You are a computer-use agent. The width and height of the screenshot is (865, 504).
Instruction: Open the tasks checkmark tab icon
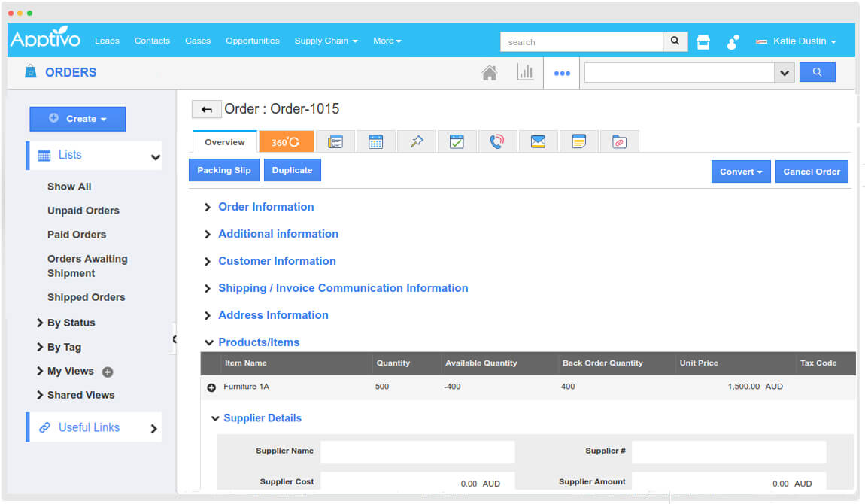click(x=457, y=141)
